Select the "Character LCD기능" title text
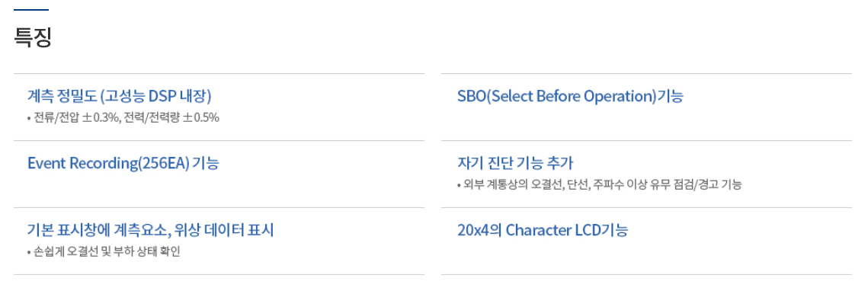Screen dimensions: 868x307 (567, 230)
